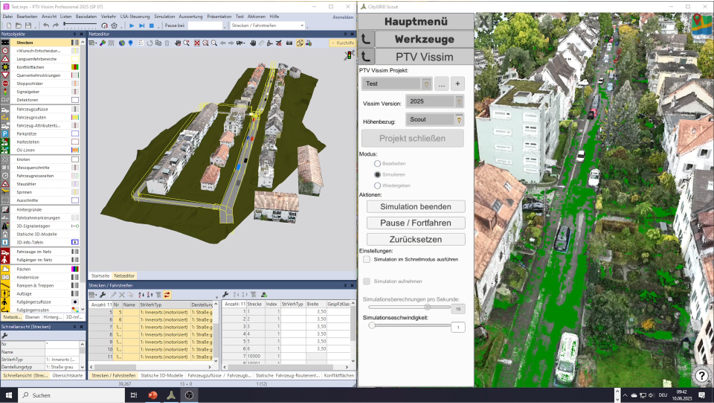The image size is (714, 403).
Task: Click the wrench icon in the Strecken list toolbar
Action: point(102,295)
